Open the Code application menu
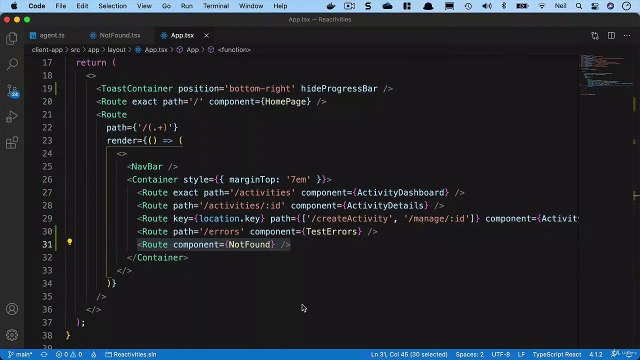The image size is (640, 360). (37, 6)
